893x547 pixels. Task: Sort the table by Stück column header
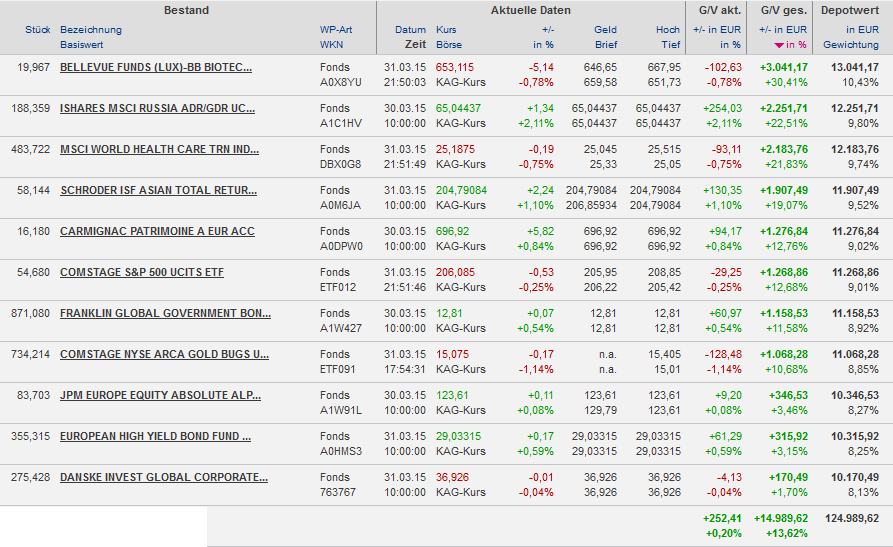[x=37, y=30]
